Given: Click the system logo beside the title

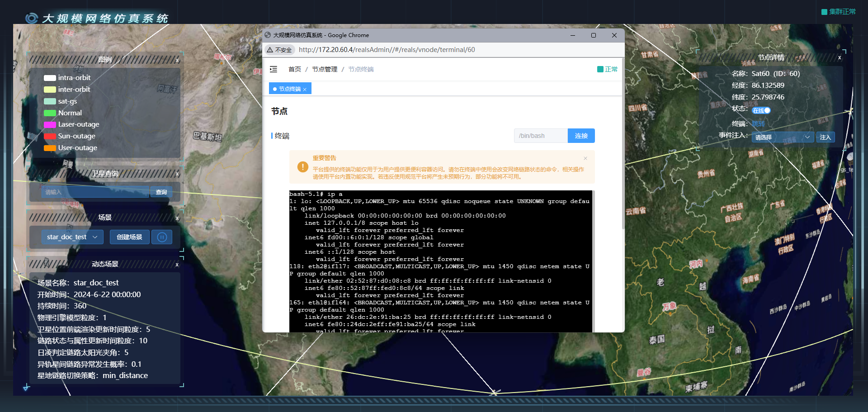Looking at the screenshot, I should coord(32,18).
